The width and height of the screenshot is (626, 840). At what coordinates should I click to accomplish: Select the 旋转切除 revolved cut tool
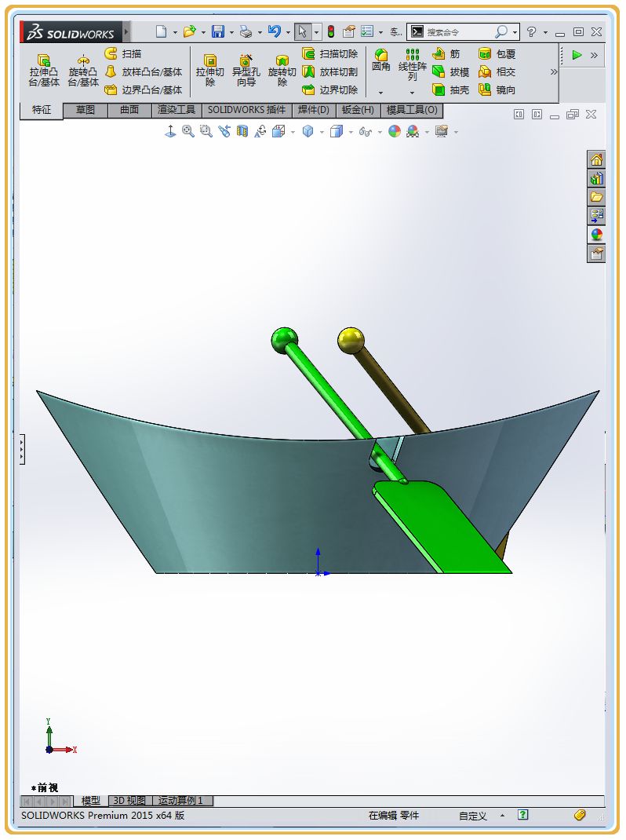click(282, 70)
